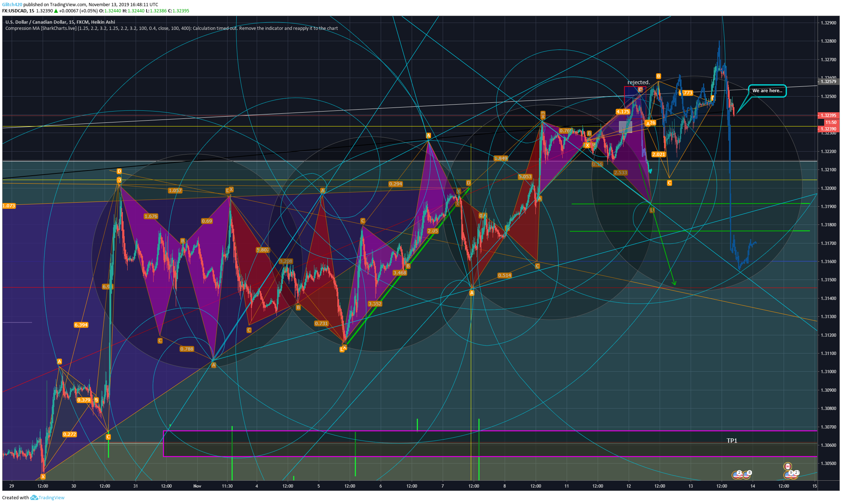Click the 11:30 label on time axis
Screen dimensions: 842x504
[x=227, y=486]
